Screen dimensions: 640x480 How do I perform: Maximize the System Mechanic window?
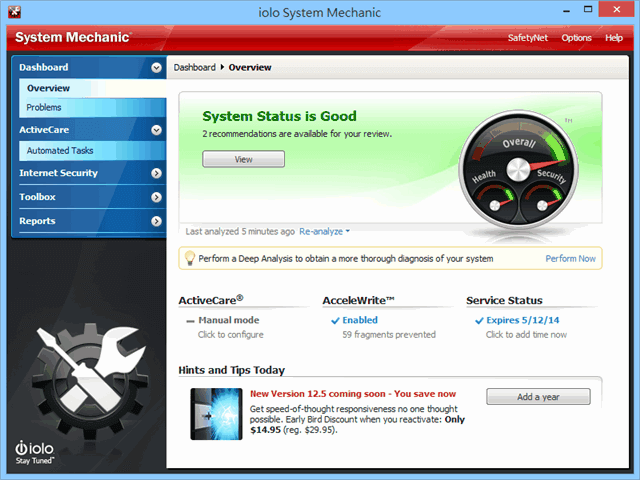coord(588,10)
